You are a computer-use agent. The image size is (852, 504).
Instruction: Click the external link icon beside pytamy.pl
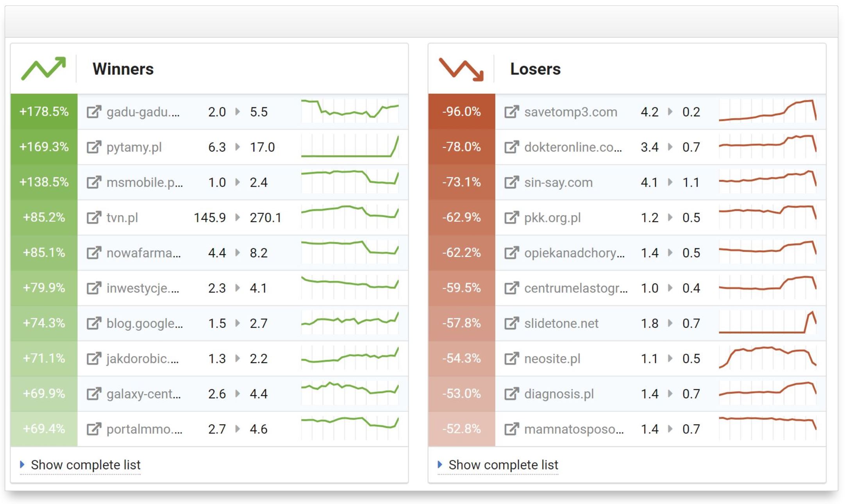pos(94,147)
